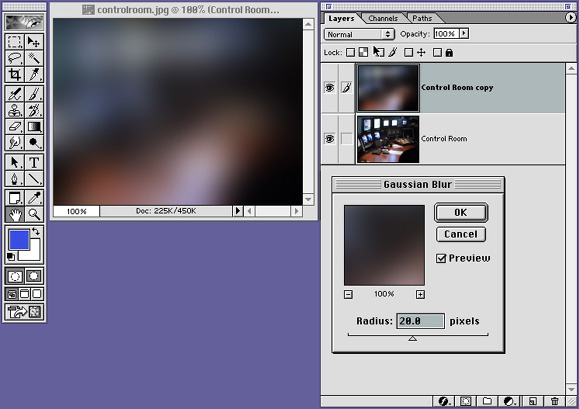Switch to the Channels tab
This screenshot has height=409, width=579.
point(383,18)
